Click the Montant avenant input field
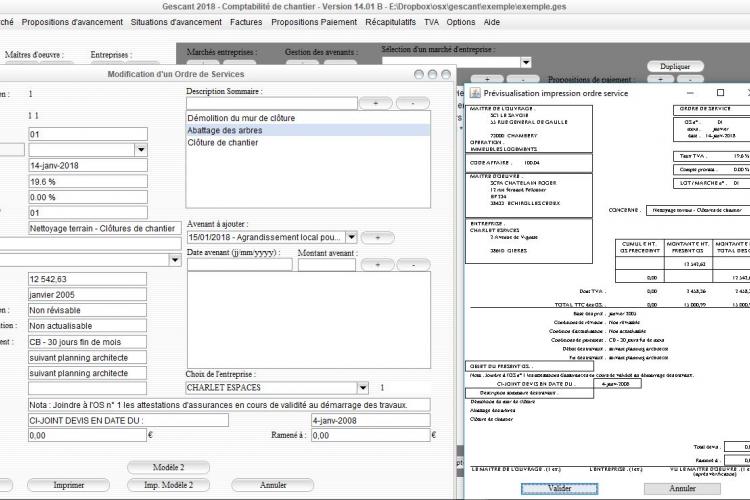 [327, 265]
